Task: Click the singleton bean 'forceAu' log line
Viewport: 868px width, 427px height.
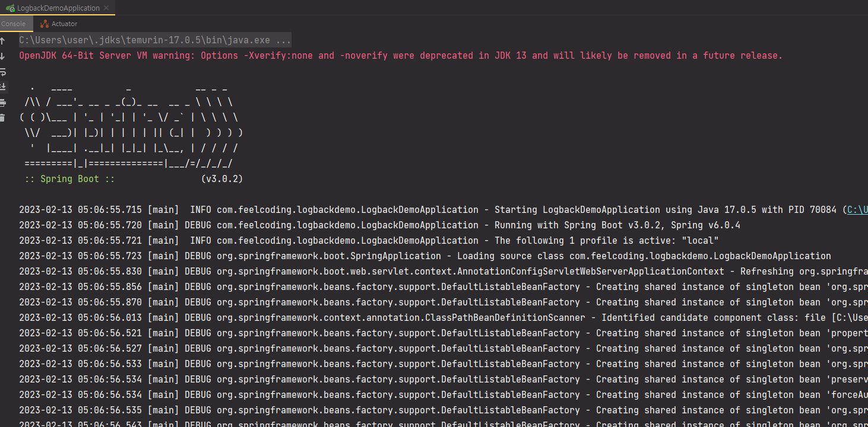Action: click(443, 394)
